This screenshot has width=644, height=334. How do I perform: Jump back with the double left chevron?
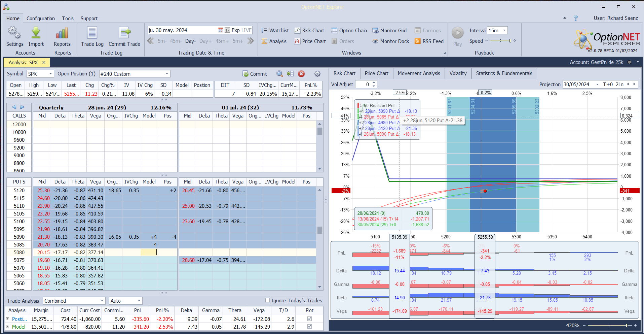pyautogui.click(x=151, y=41)
